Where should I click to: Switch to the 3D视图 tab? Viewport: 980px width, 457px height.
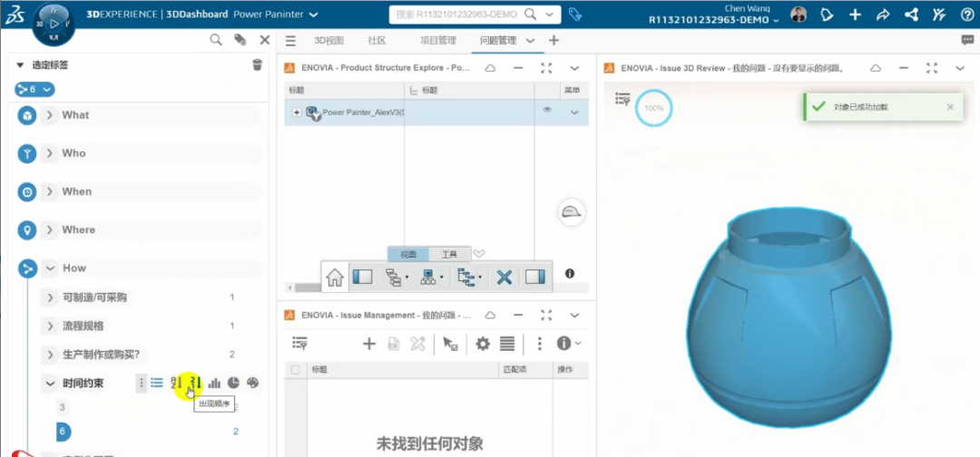[x=328, y=41]
